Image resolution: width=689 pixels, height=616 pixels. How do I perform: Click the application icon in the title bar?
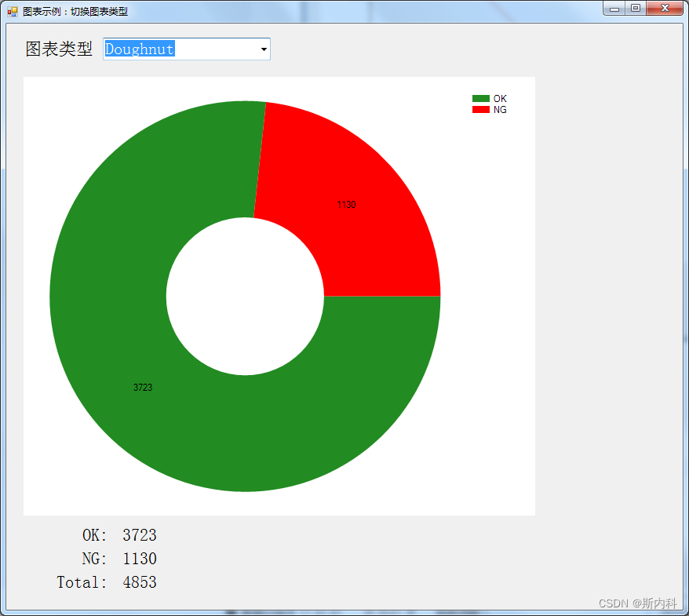pyautogui.click(x=13, y=12)
